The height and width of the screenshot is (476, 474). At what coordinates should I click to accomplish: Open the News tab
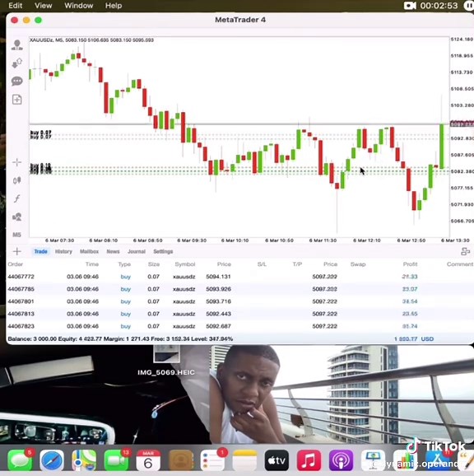pos(113,251)
